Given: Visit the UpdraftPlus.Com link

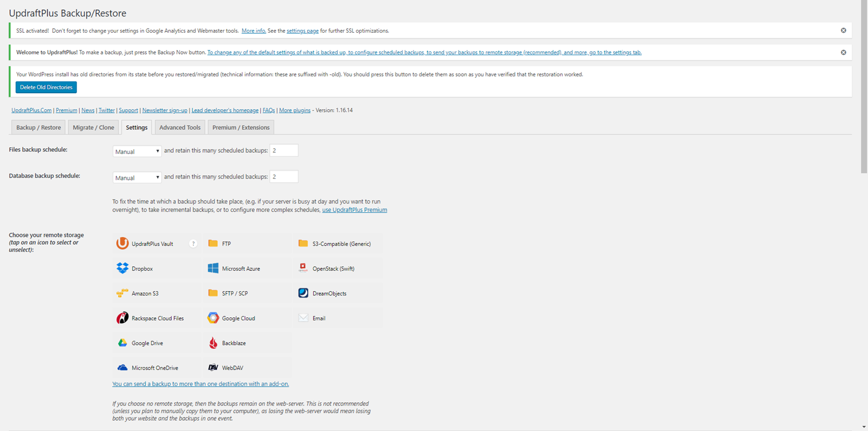Looking at the screenshot, I should coord(32,110).
